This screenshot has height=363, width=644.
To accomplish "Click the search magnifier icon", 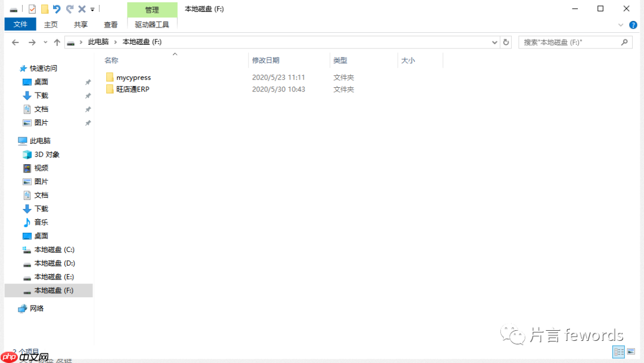I will point(624,42).
